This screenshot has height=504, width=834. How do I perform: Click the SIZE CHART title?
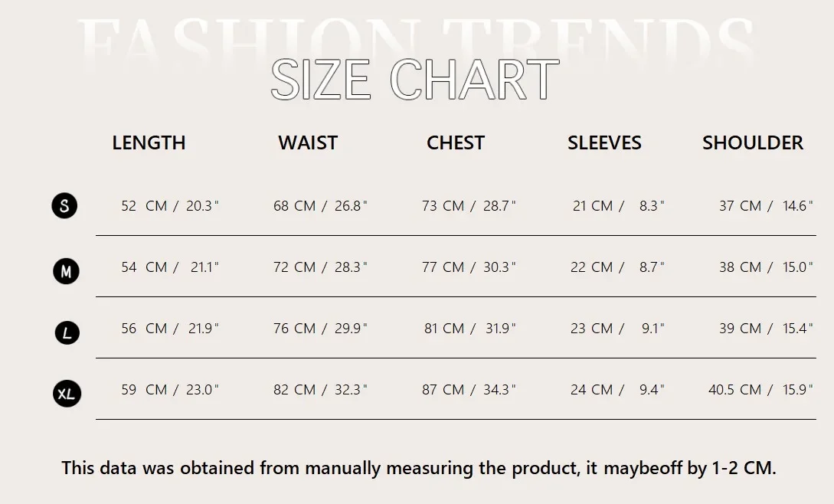(415, 80)
